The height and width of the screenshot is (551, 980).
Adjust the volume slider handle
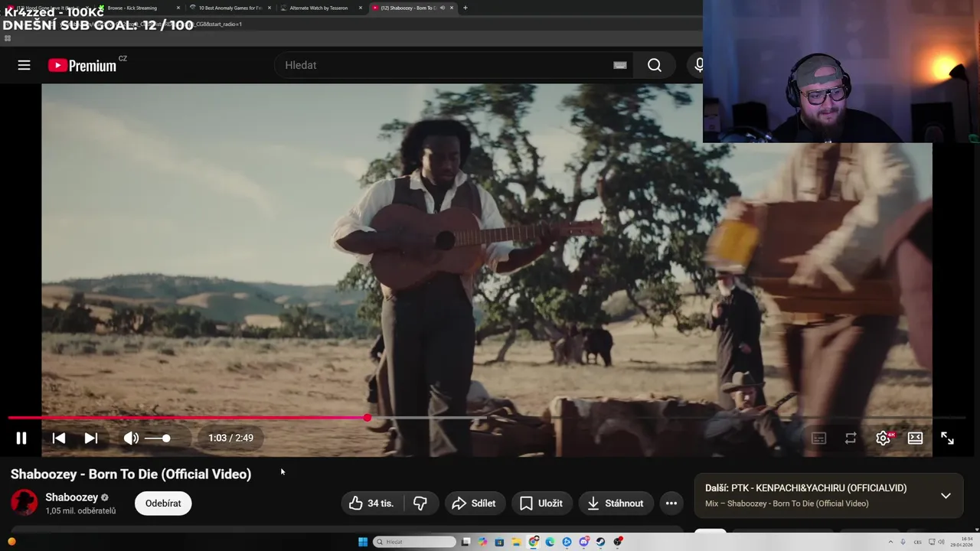point(166,438)
